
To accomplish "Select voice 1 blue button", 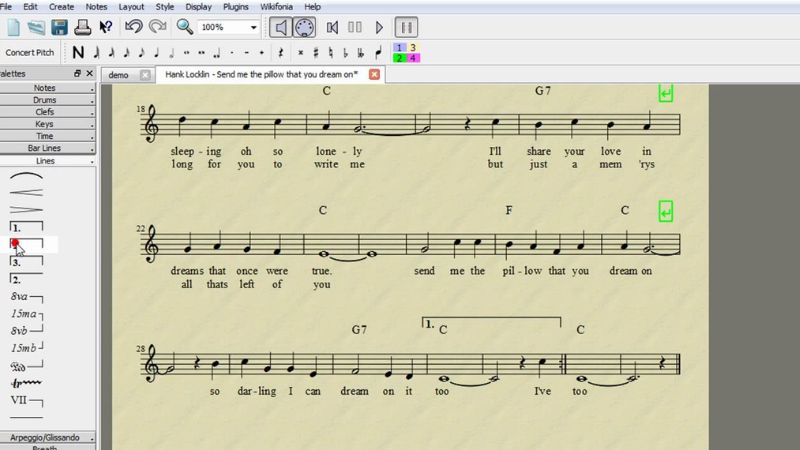I will pos(399,47).
